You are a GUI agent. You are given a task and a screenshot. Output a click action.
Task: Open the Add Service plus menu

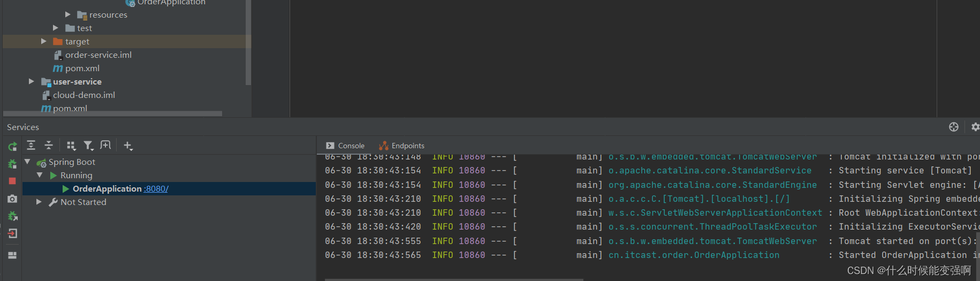(x=128, y=146)
